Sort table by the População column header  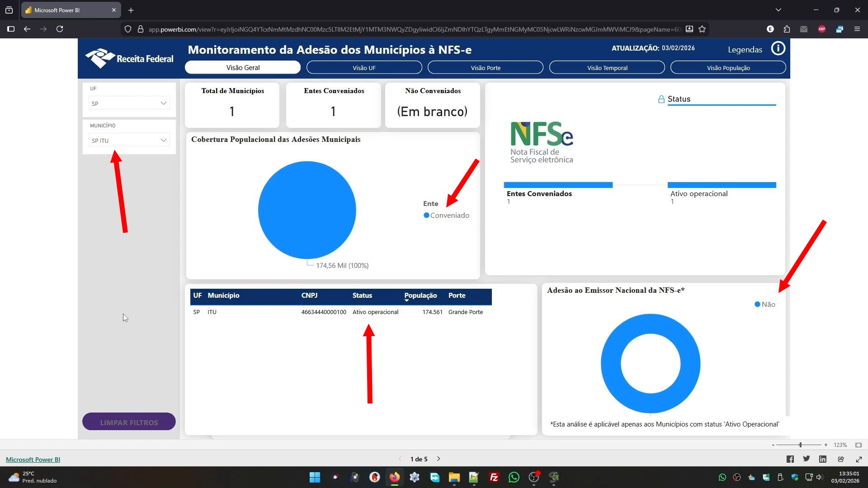click(x=420, y=296)
